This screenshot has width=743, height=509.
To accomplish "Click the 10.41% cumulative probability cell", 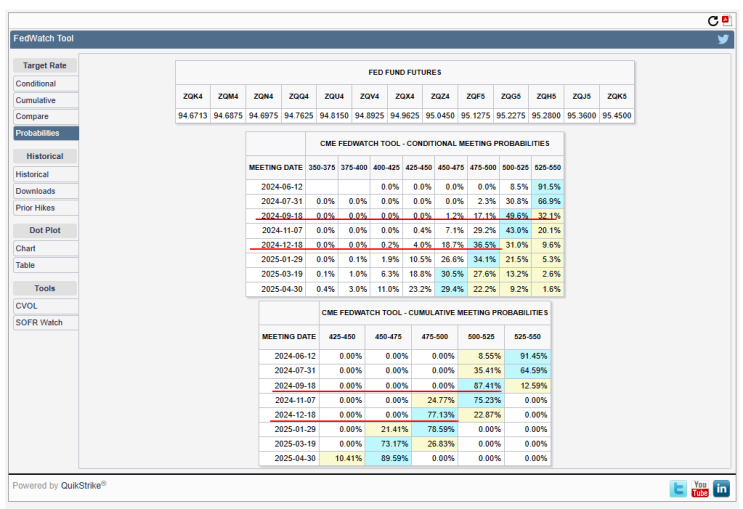I will (342, 459).
